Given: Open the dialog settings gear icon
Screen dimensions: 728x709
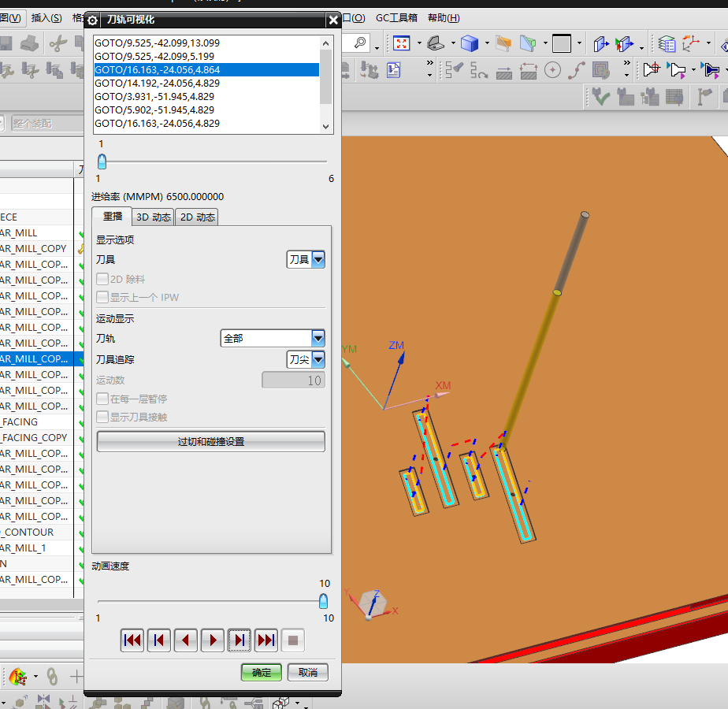Looking at the screenshot, I should coord(92,20).
